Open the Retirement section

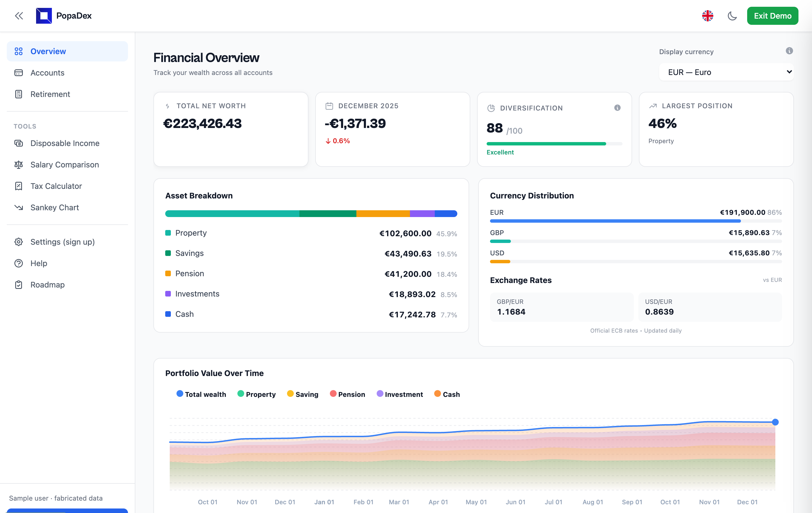tap(67, 94)
